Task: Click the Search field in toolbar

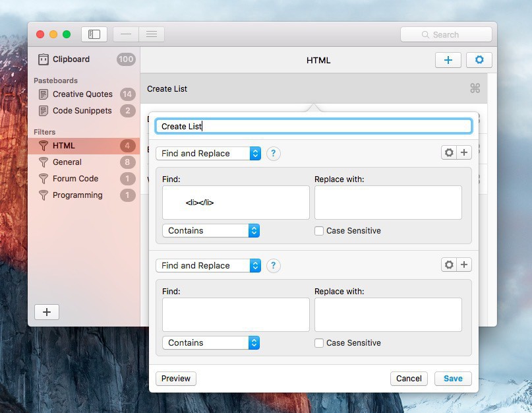Action: click(446, 34)
